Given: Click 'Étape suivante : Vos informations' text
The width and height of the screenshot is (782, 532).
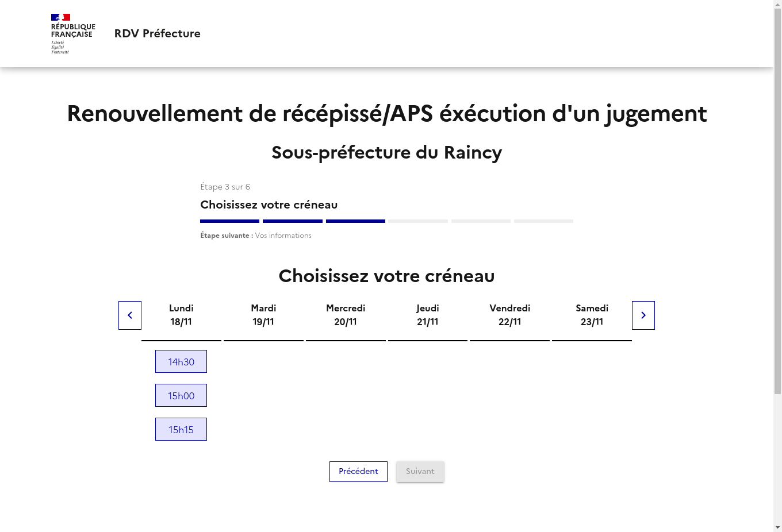Looking at the screenshot, I should tap(256, 236).
